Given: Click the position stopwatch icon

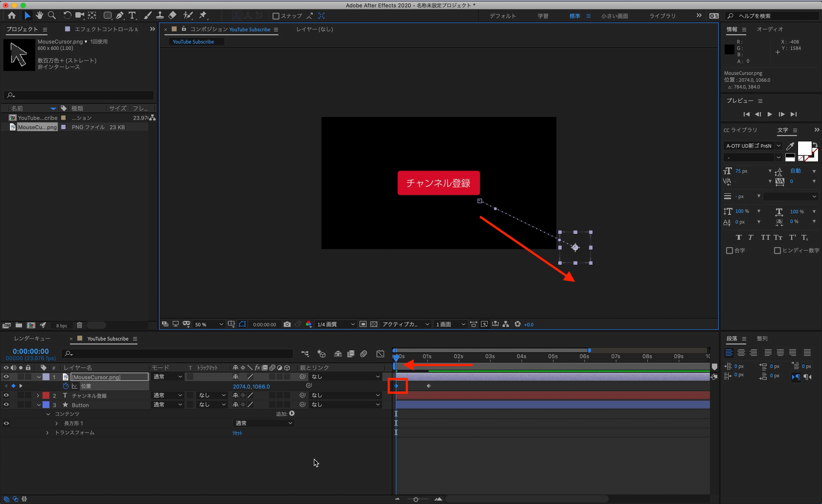Looking at the screenshot, I should [x=66, y=386].
